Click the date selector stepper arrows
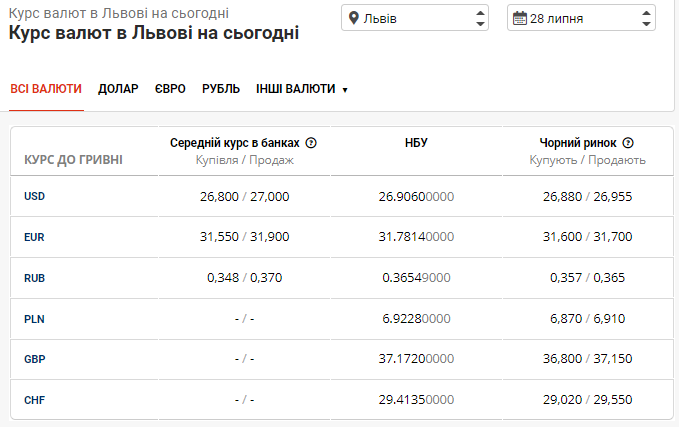This screenshot has height=427, width=679. [646, 18]
